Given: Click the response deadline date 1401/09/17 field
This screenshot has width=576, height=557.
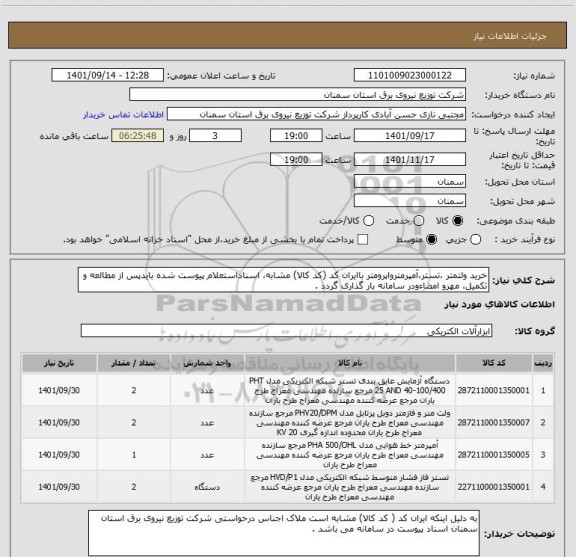Looking at the screenshot, I should point(410,136).
